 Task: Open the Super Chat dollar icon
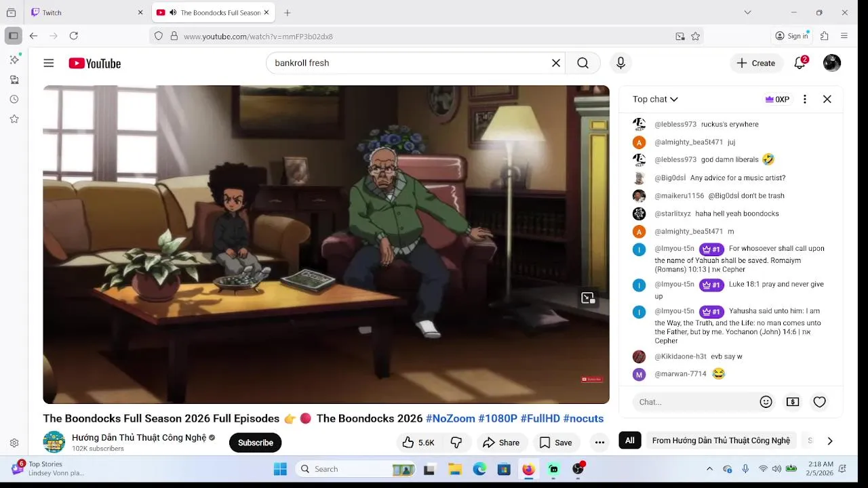pyautogui.click(x=793, y=402)
